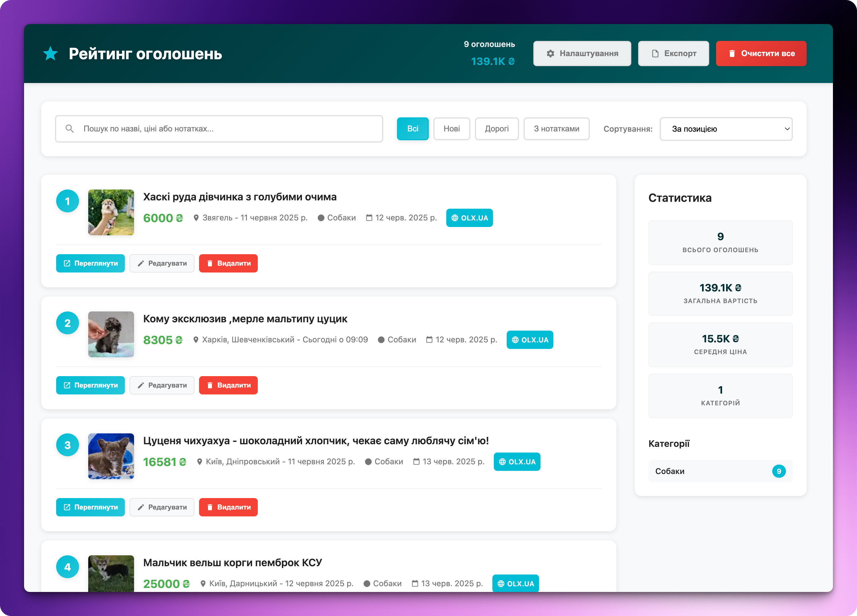Viewport: 857px width, 616px height.
Task: Open the Хаскі puppy thumbnail
Action: point(111,212)
